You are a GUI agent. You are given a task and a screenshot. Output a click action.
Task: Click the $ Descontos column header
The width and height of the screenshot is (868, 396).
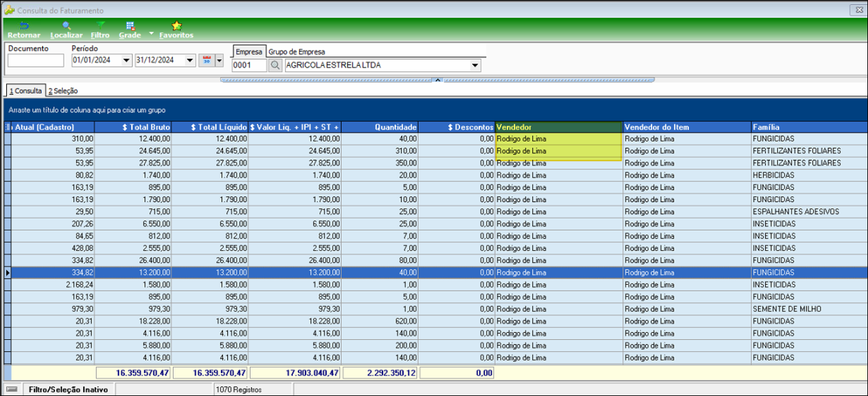pyautogui.click(x=457, y=127)
